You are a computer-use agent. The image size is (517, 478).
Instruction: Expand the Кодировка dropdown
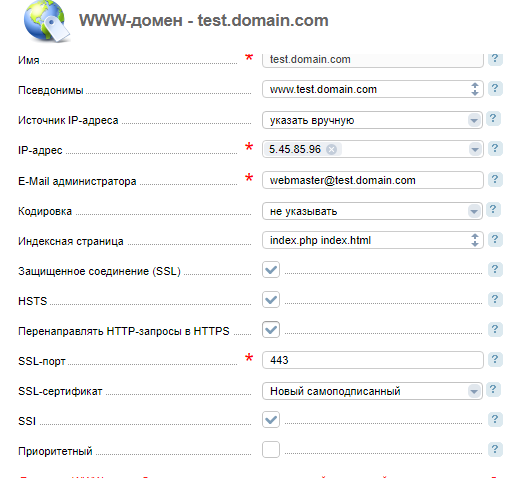(373, 211)
